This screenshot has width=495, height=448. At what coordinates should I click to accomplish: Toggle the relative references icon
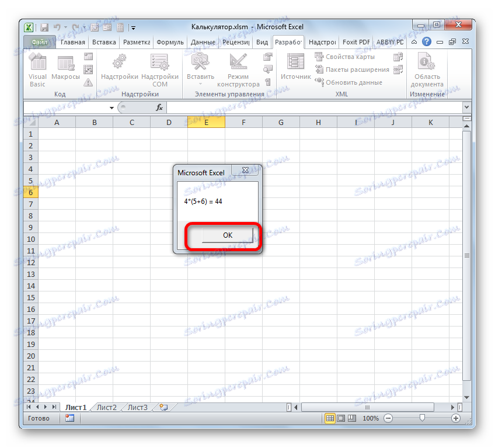pos(88,69)
